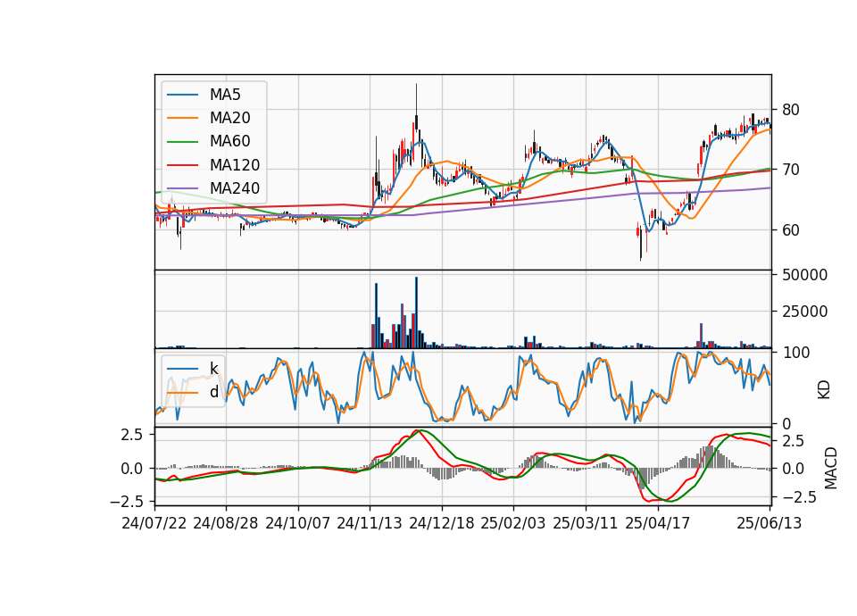Viewport: 857px width, 616px height.
Task: Click the volume axis value 25000
Action: point(805,312)
